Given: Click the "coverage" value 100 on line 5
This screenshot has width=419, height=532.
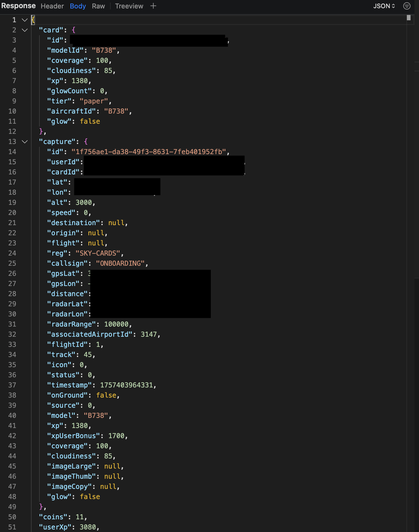Looking at the screenshot, I should [102, 61].
